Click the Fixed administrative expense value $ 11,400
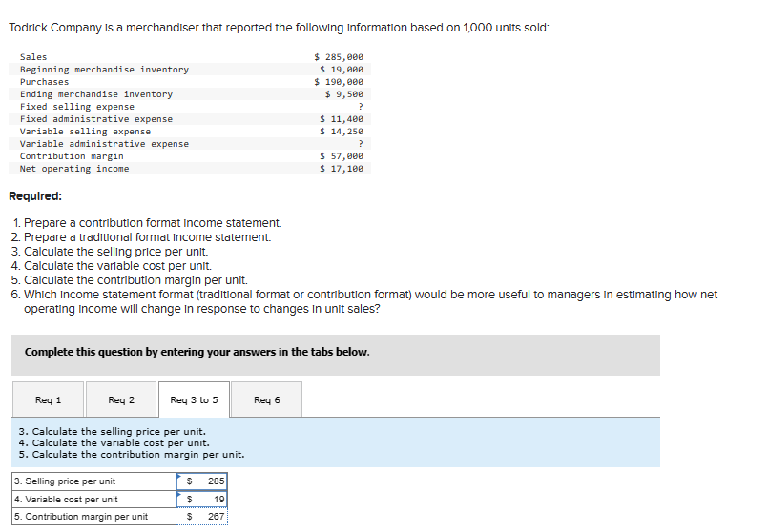This screenshot has height=532, width=768. click(342, 119)
